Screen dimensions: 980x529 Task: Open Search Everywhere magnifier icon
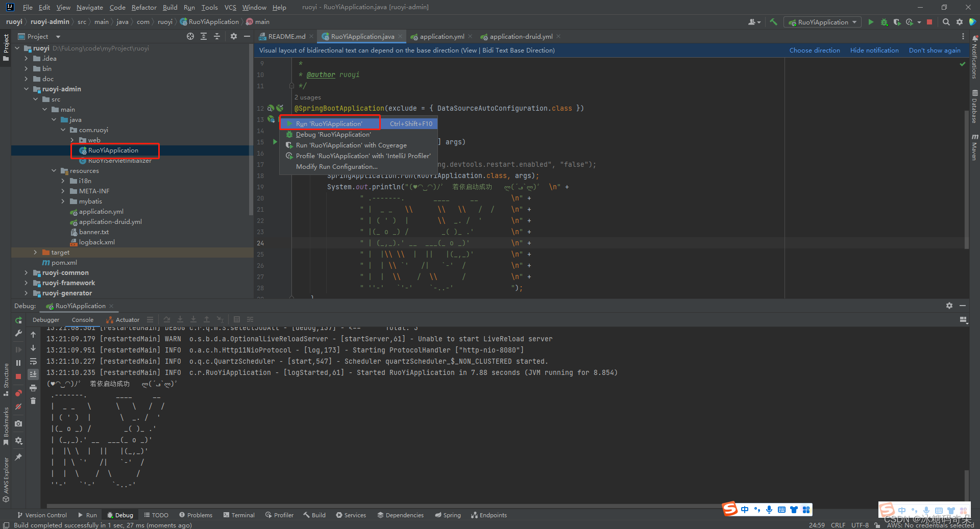[x=946, y=22]
